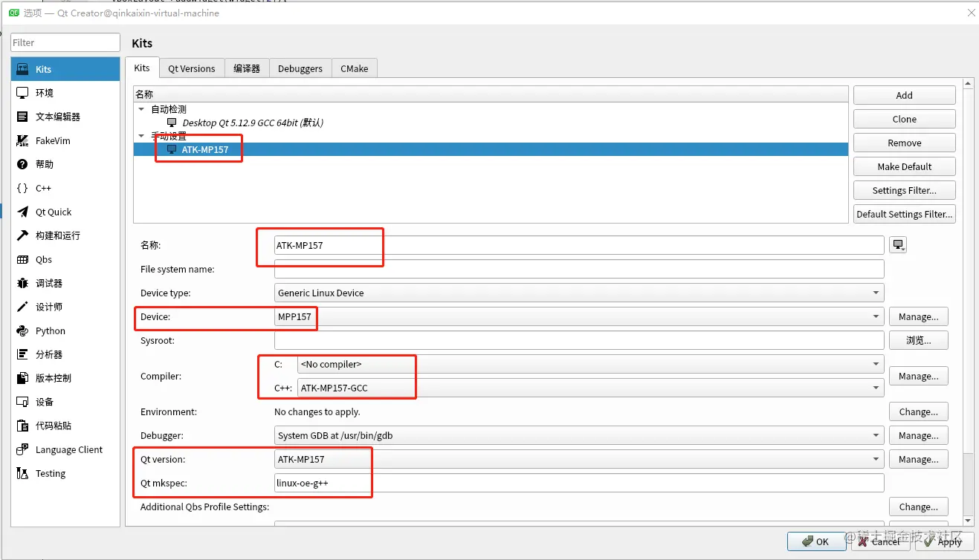
Task: Open the Device dropdown showing MPP157
Action: click(579, 316)
